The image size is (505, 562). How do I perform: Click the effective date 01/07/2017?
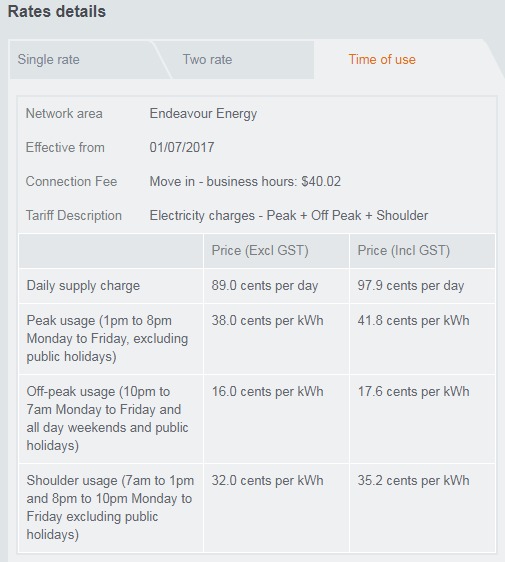point(182,147)
